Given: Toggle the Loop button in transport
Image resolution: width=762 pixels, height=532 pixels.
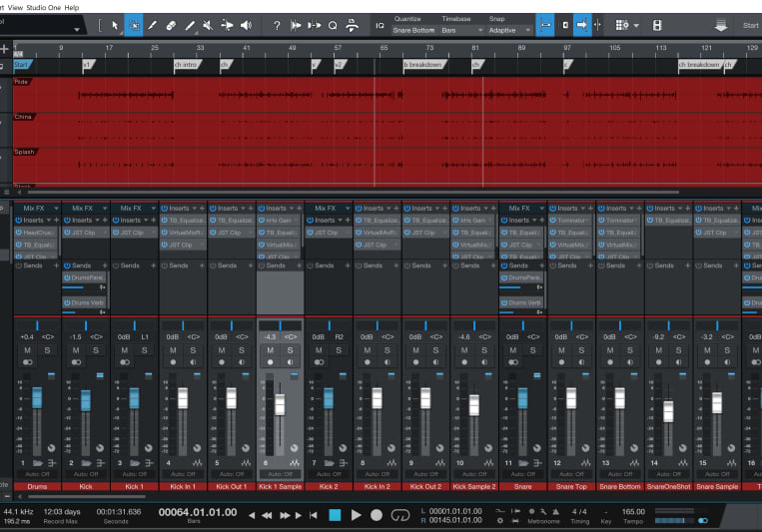Looking at the screenshot, I should 399,515.
